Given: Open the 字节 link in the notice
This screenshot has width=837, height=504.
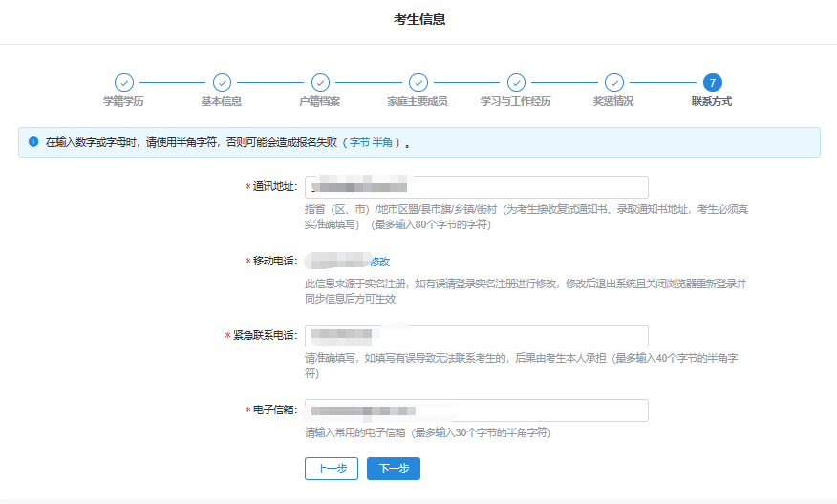Looking at the screenshot, I should click(x=359, y=142).
